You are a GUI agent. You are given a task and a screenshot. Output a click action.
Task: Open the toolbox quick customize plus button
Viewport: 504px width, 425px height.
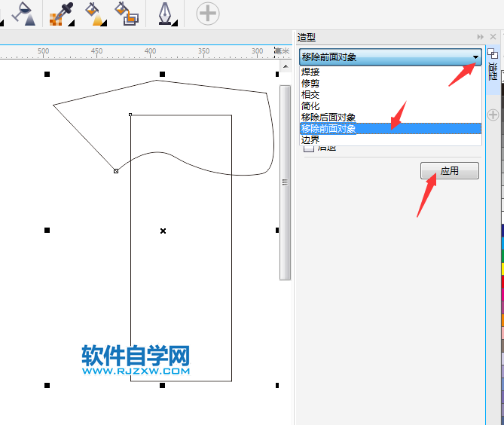(208, 14)
